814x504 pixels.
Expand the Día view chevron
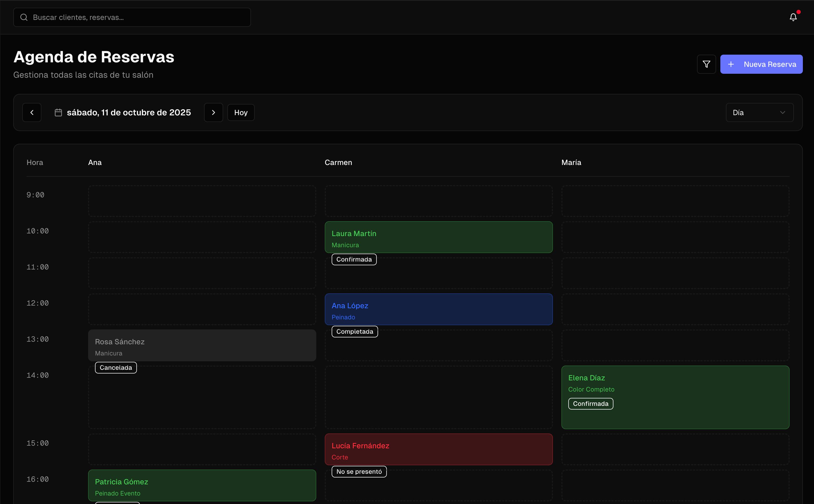pos(782,113)
